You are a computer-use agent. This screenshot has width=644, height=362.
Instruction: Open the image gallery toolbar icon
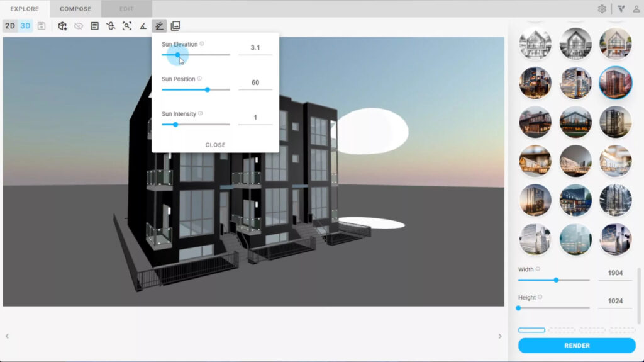(175, 26)
